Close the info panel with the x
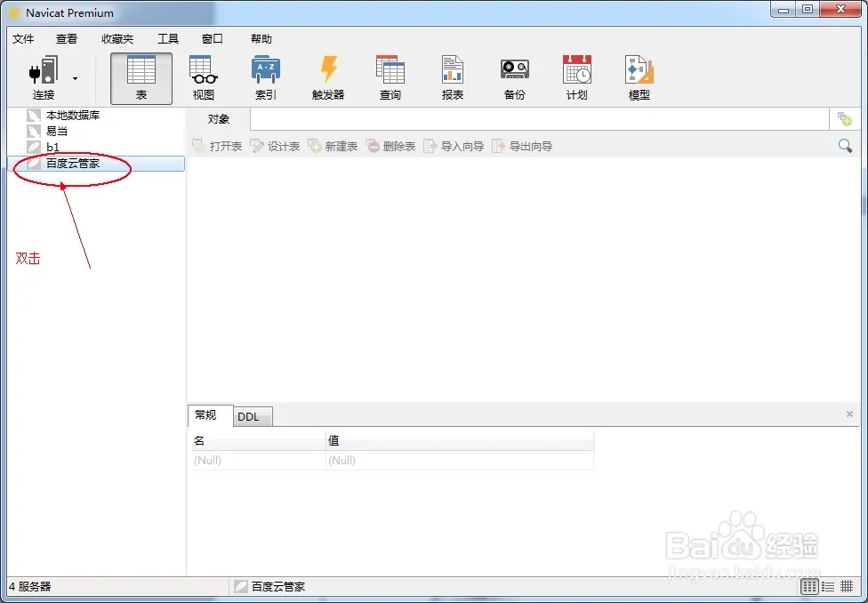868x603 pixels. (849, 414)
